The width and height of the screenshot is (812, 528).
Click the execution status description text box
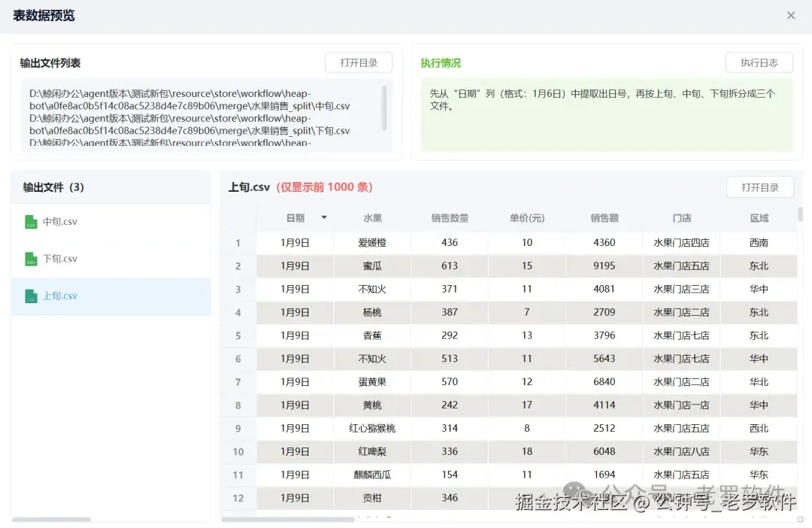pyautogui.click(x=607, y=115)
